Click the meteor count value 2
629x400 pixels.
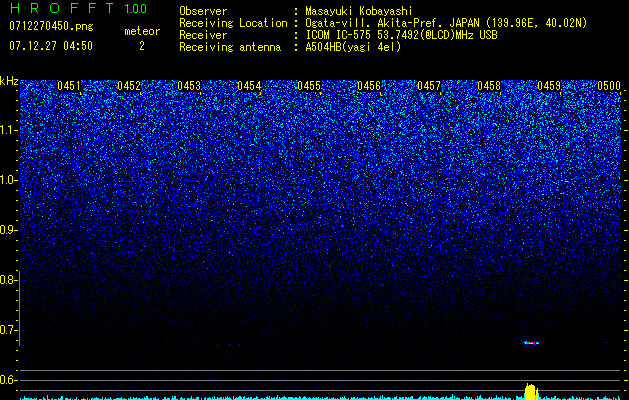142,46
